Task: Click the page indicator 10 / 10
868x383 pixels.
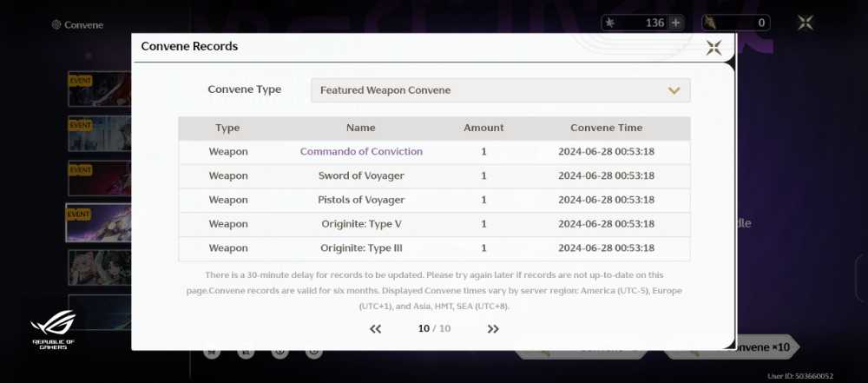Action: tap(434, 328)
